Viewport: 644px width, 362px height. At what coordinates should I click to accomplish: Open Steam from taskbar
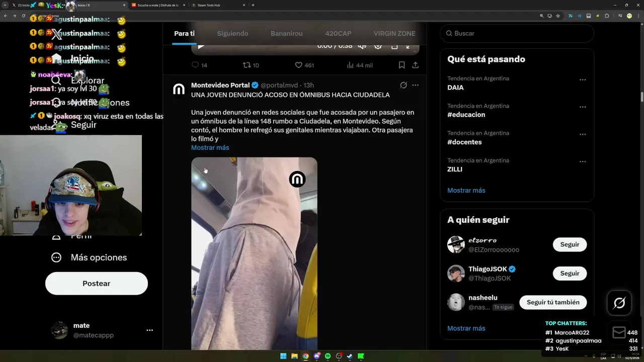[350, 356]
